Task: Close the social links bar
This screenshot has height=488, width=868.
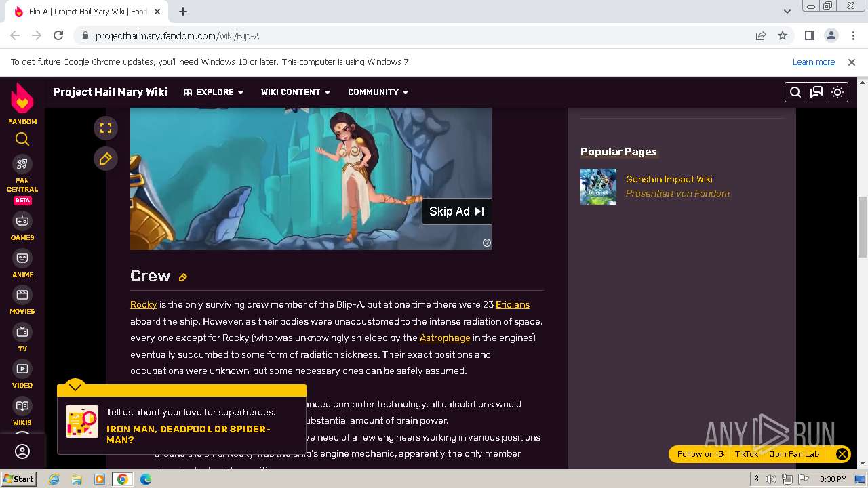Action: (x=842, y=454)
